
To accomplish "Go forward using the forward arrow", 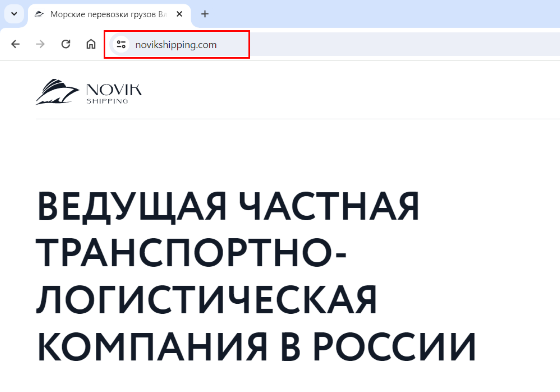I will click(41, 44).
